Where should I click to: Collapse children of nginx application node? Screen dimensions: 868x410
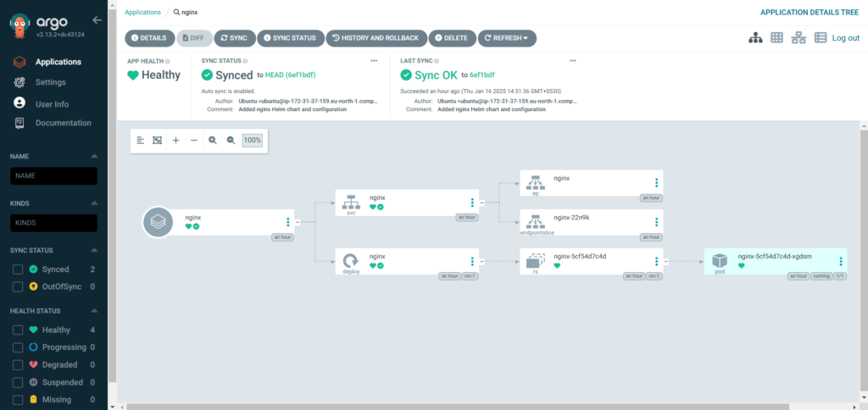pos(298,222)
